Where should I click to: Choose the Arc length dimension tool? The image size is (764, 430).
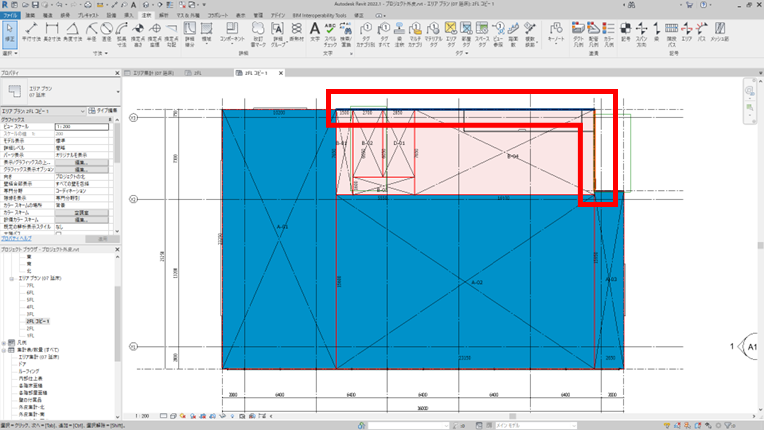121,35
